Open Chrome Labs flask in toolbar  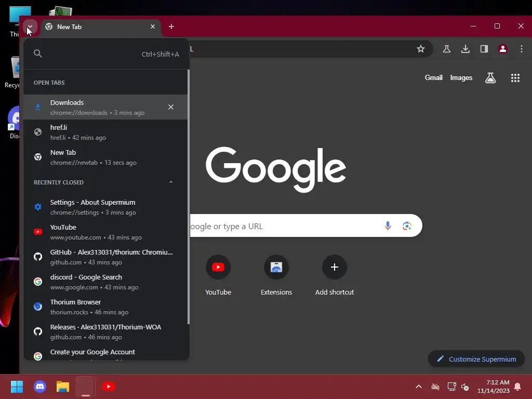point(447,49)
